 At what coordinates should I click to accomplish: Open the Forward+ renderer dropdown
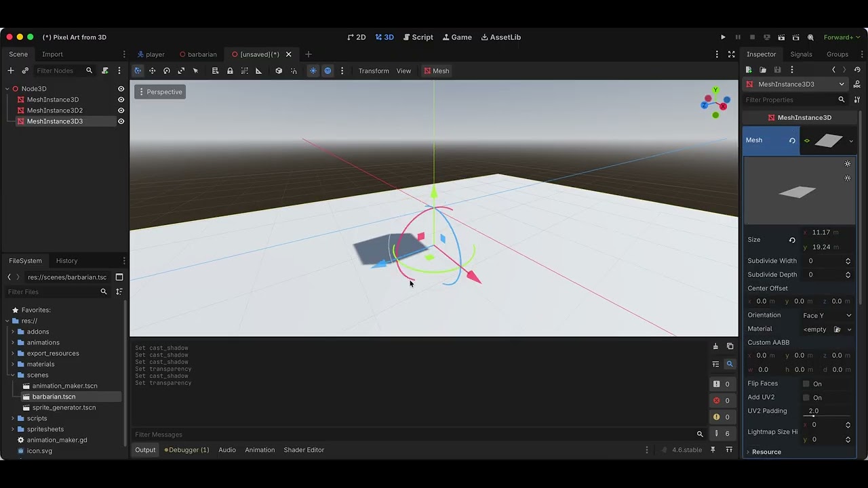842,37
